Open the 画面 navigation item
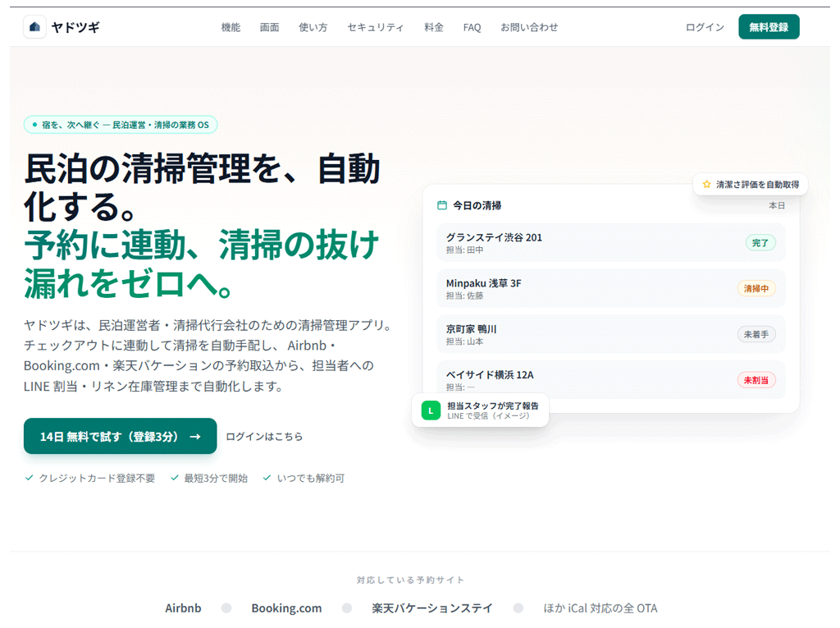 (x=269, y=27)
